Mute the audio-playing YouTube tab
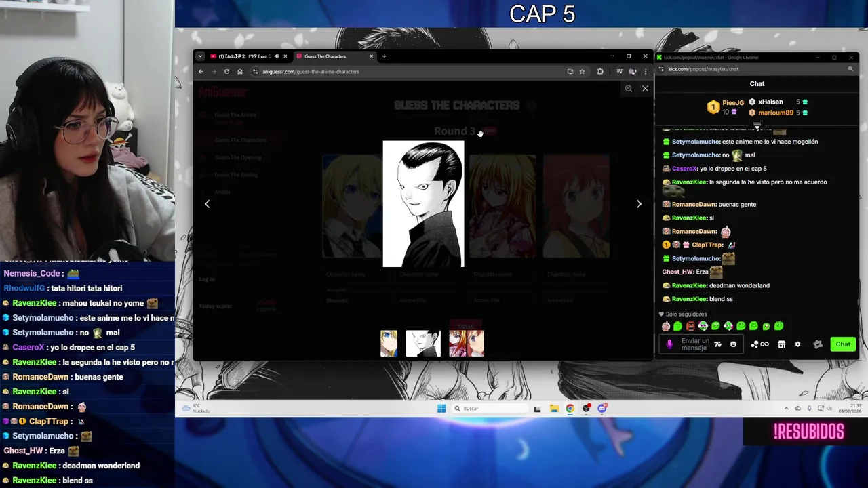 [276, 56]
